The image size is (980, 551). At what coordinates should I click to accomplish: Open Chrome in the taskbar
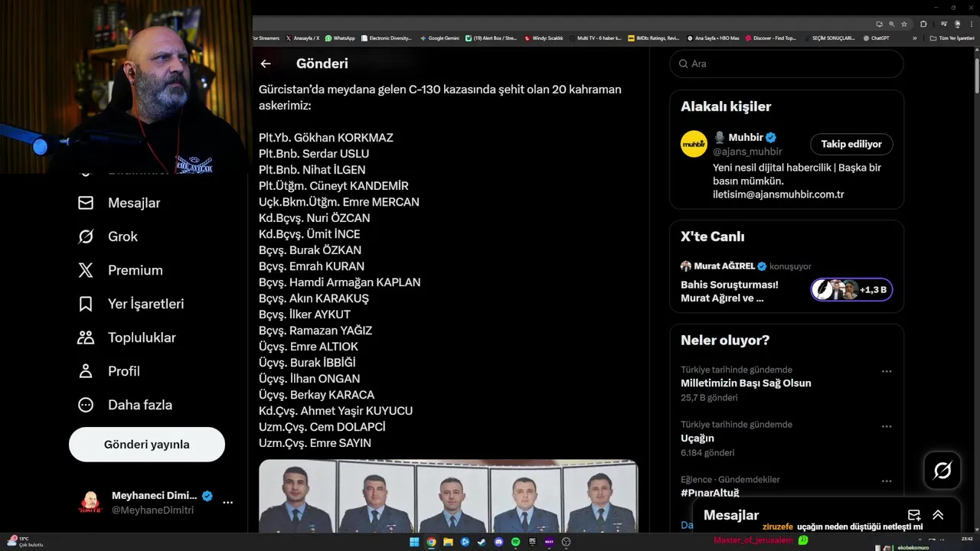coord(431,542)
